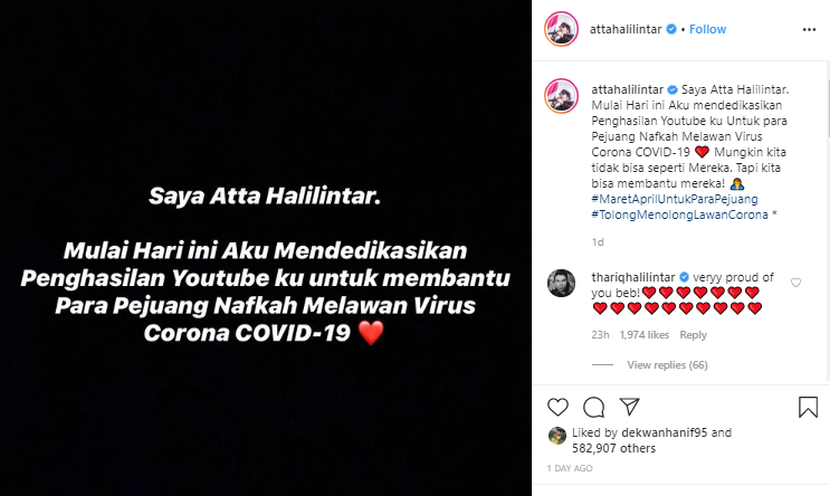Open attahalilintar profile picture in header
Screen dimensions: 830x496
(561, 29)
